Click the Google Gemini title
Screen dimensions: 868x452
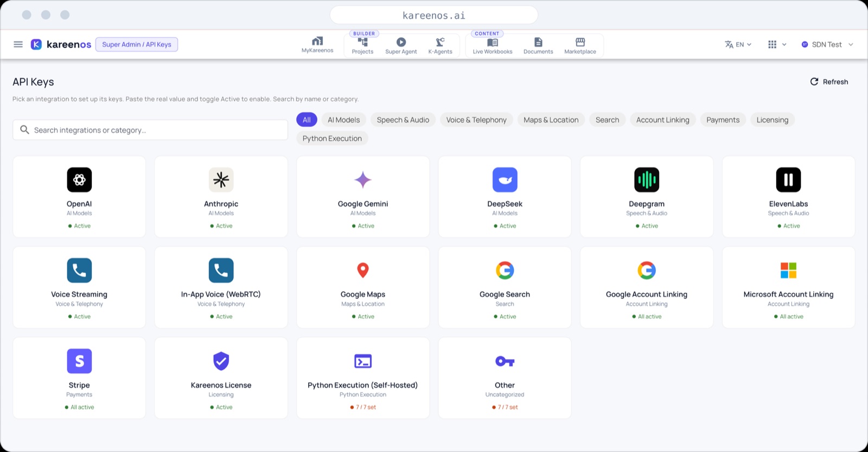363,204
